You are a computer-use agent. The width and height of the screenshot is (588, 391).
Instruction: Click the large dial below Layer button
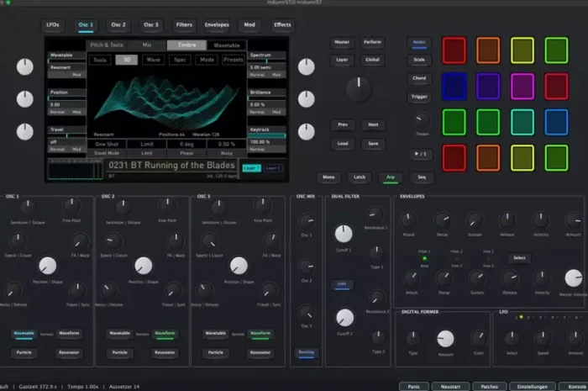(359, 89)
